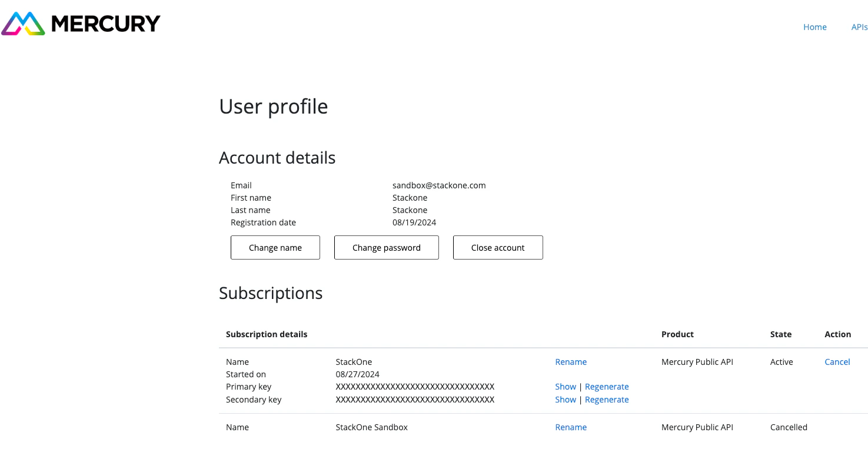Open the Home navigation link
Screen dimensions: 868x462
click(x=814, y=27)
